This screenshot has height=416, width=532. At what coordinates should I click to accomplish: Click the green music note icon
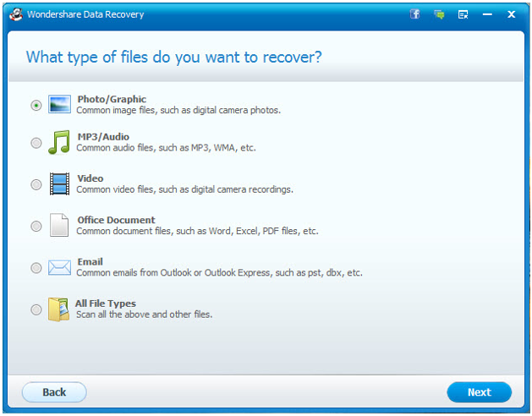click(59, 142)
